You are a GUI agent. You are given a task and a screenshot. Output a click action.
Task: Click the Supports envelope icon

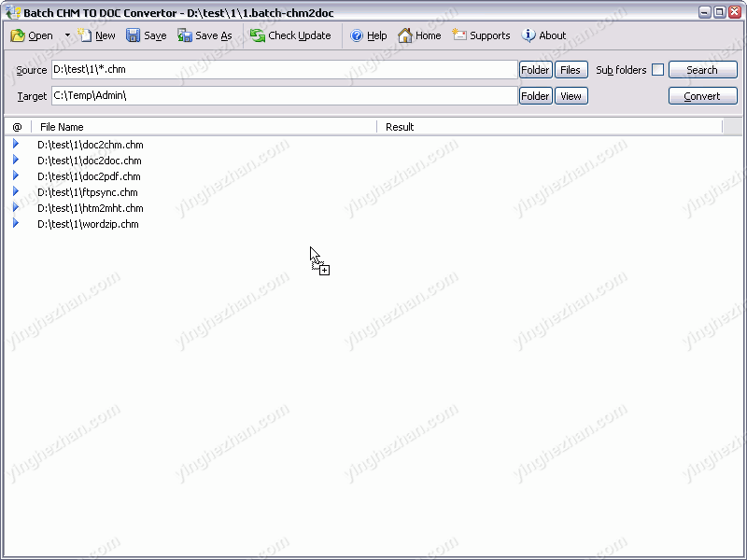tap(459, 35)
